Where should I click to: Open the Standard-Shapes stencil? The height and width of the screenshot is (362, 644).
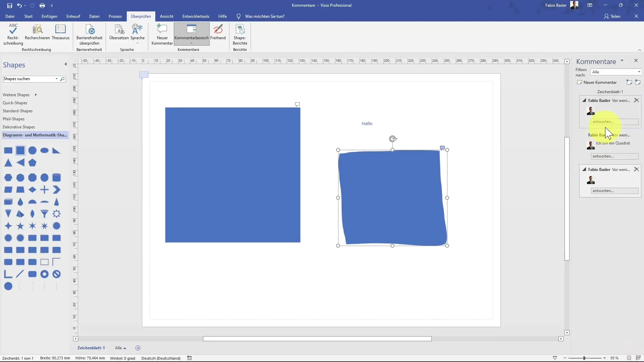click(x=17, y=111)
